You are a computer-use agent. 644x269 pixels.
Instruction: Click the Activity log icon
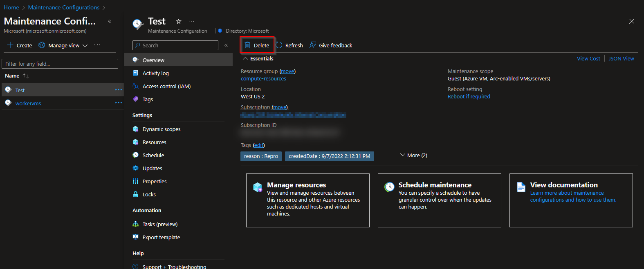[136, 73]
